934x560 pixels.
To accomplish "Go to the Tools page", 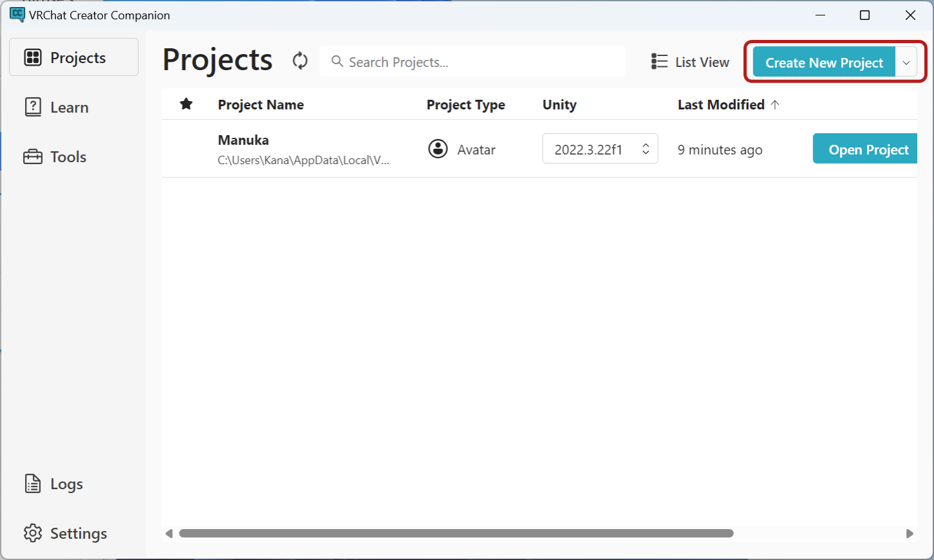I will coord(55,156).
